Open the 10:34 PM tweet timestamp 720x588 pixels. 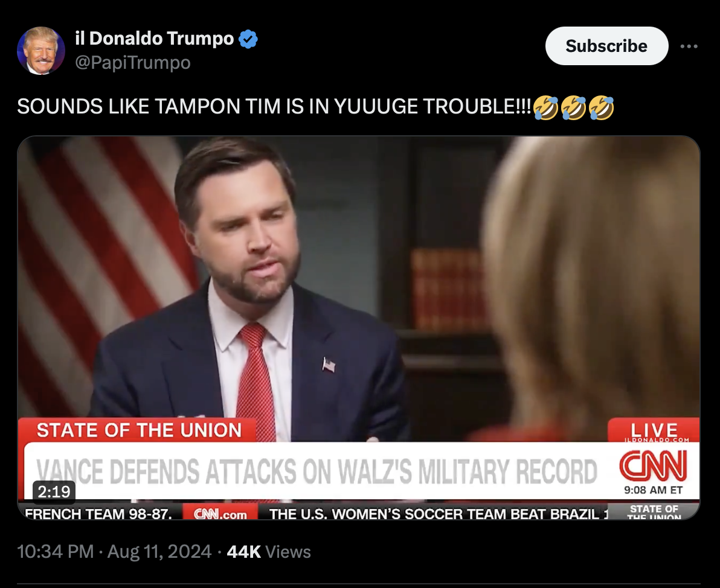(55, 551)
